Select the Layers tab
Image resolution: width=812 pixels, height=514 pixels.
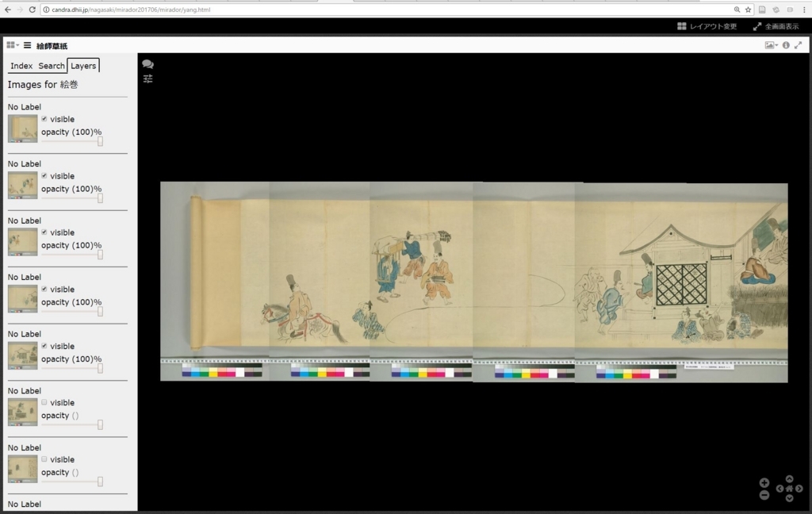coord(83,66)
